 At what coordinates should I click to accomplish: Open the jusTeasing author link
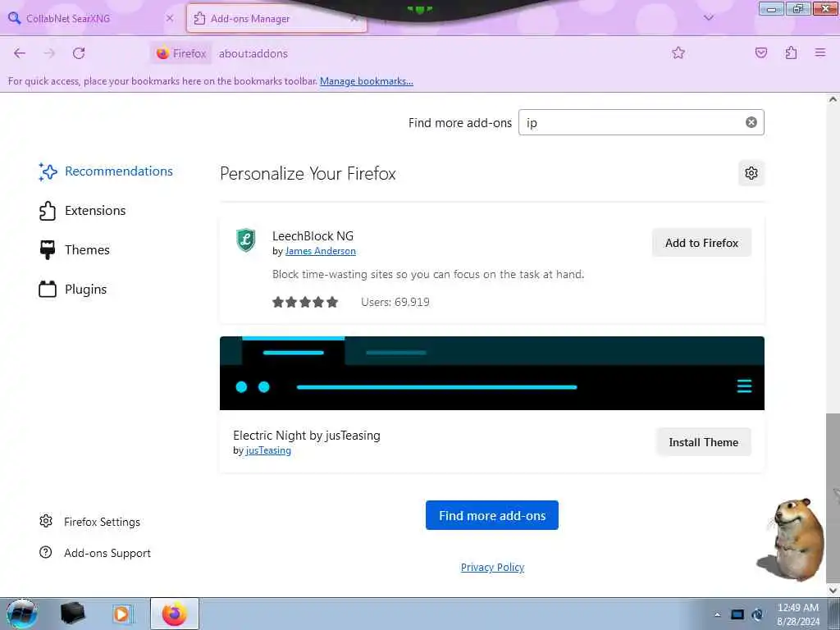268,450
